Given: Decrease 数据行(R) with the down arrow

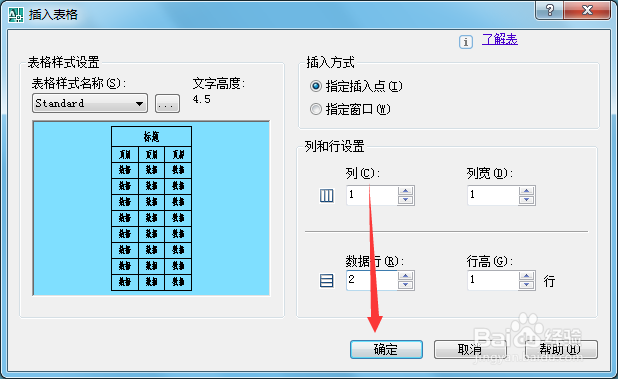Looking at the screenshot, I should [406, 285].
